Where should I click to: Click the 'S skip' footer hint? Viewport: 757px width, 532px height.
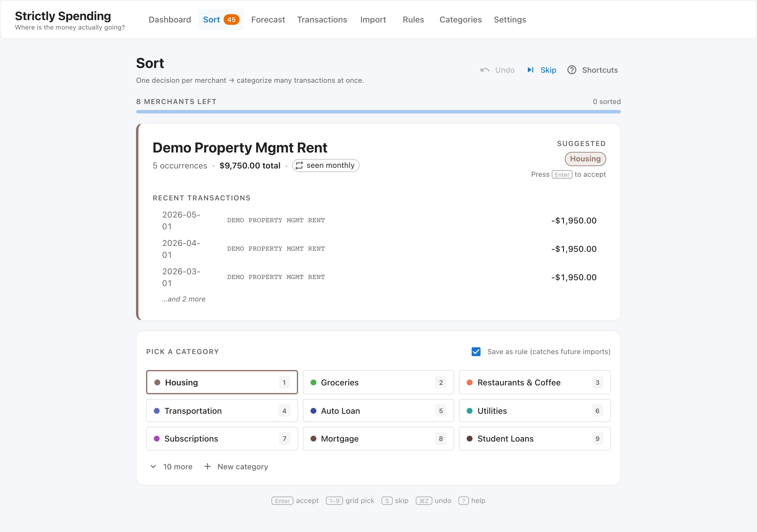click(395, 501)
